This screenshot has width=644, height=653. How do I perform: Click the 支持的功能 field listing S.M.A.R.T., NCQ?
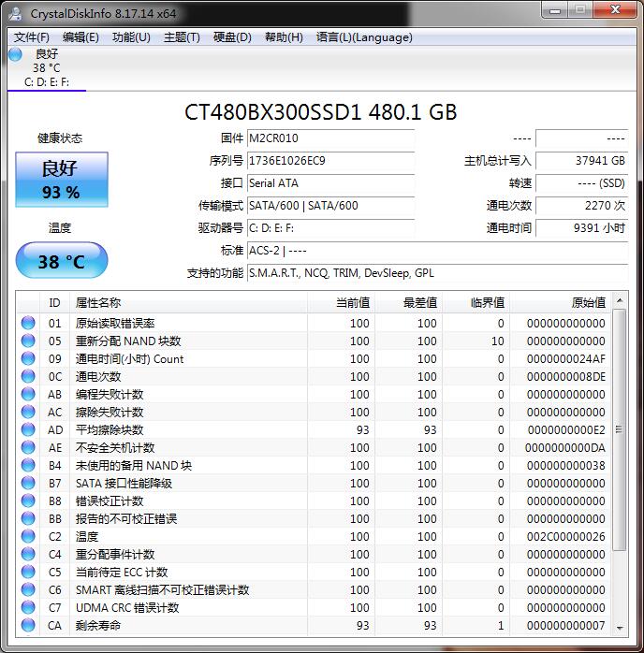[437, 273]
